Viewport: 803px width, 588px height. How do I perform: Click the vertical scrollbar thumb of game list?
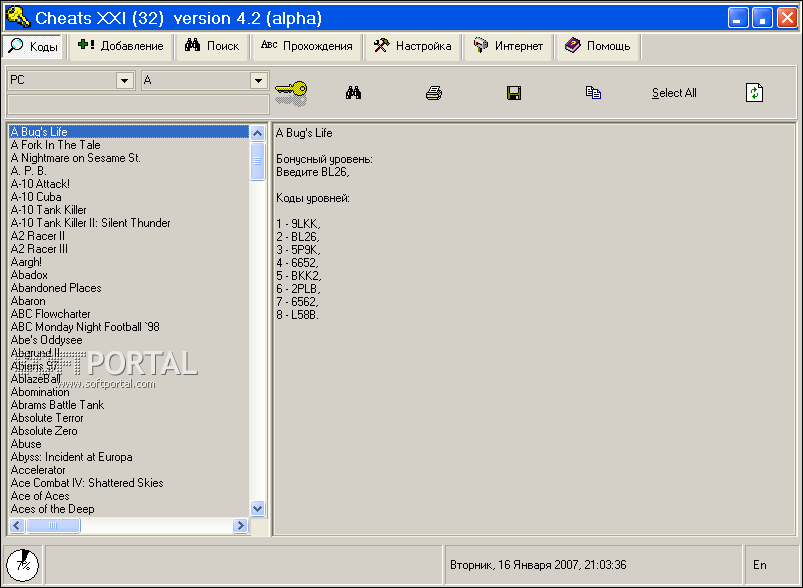257,161
